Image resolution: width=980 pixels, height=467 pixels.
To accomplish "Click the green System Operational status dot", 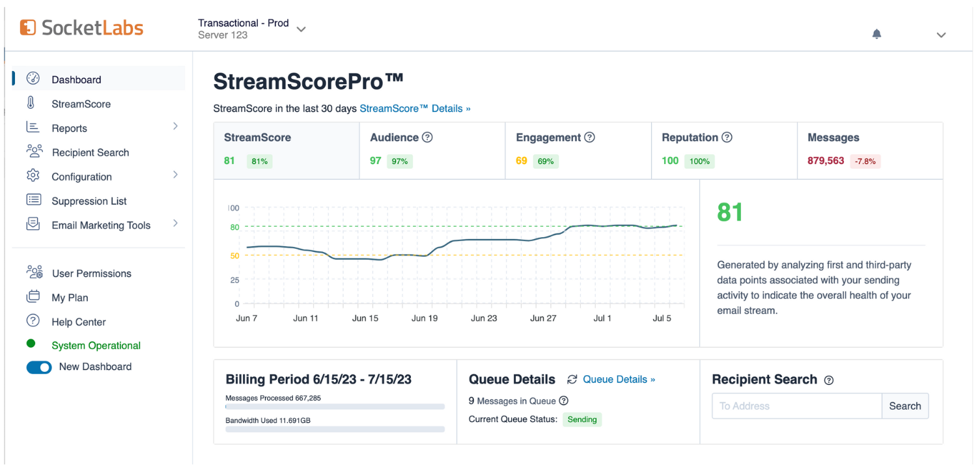I will 31,344.
